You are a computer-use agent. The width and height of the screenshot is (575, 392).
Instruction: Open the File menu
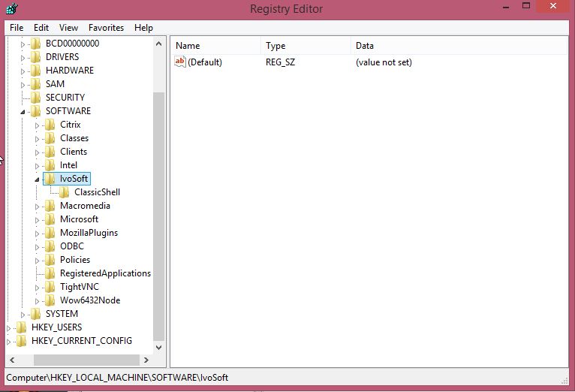pos(17,28)
